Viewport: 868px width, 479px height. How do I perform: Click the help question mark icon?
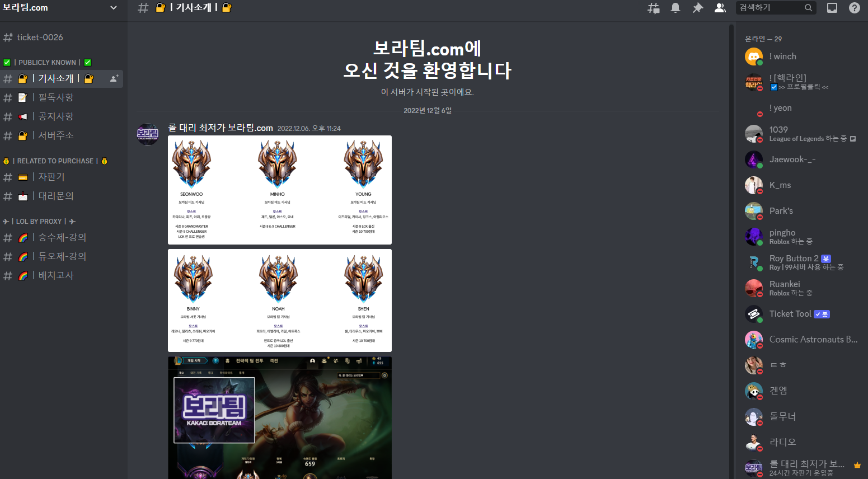pos(855,8)
